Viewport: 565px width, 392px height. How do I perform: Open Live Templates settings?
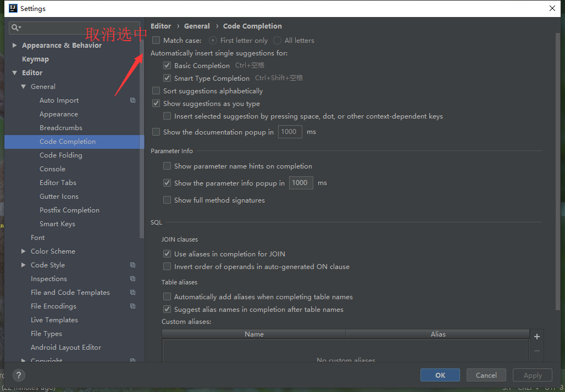point(54,320)
